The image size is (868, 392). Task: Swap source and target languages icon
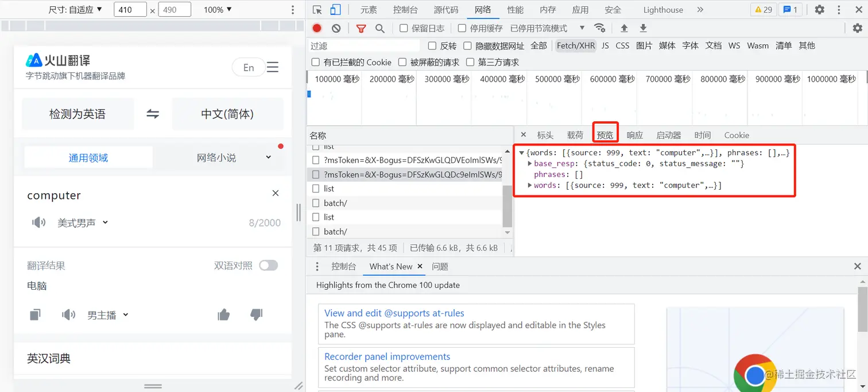pyautogui.click(x=153, y=114)
